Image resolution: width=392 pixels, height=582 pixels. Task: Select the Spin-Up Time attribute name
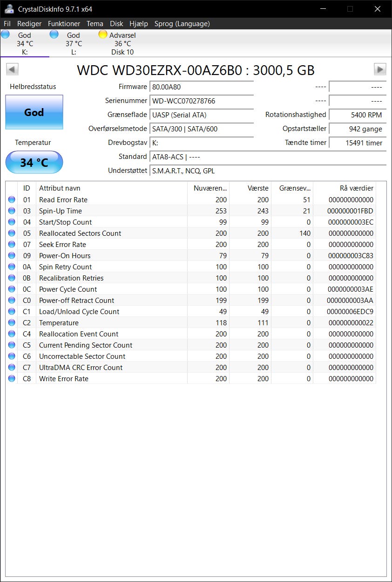click(61, 211)
